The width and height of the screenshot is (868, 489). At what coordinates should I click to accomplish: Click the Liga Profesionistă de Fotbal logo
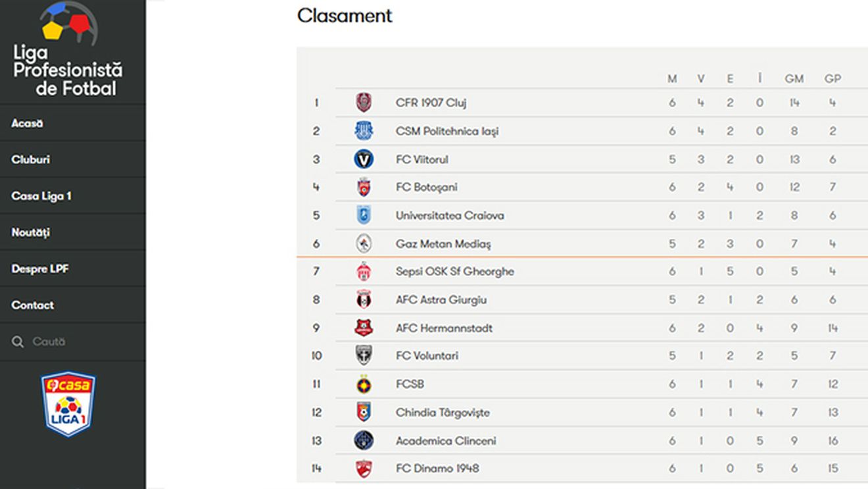68,50
